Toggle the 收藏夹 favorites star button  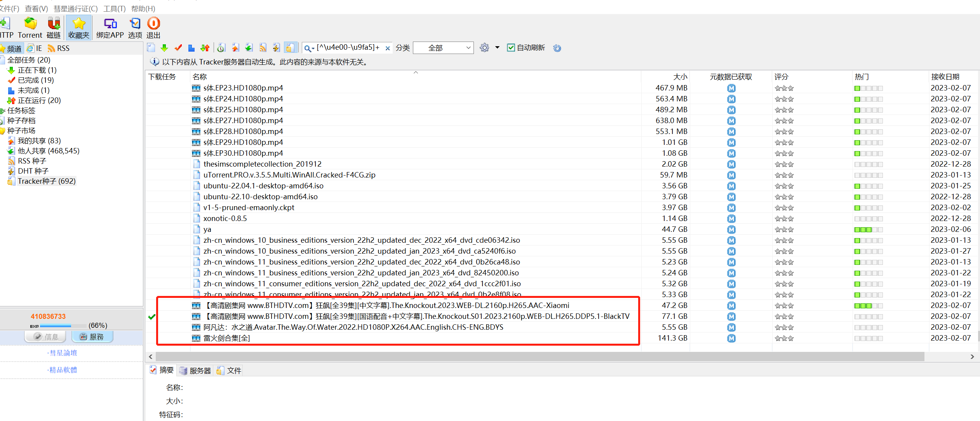tap(79, 28)
